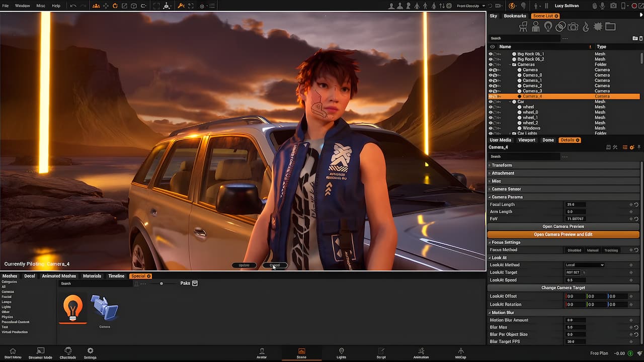Filter scene list by folder icon
644x362 pixels.
(610, 27)
